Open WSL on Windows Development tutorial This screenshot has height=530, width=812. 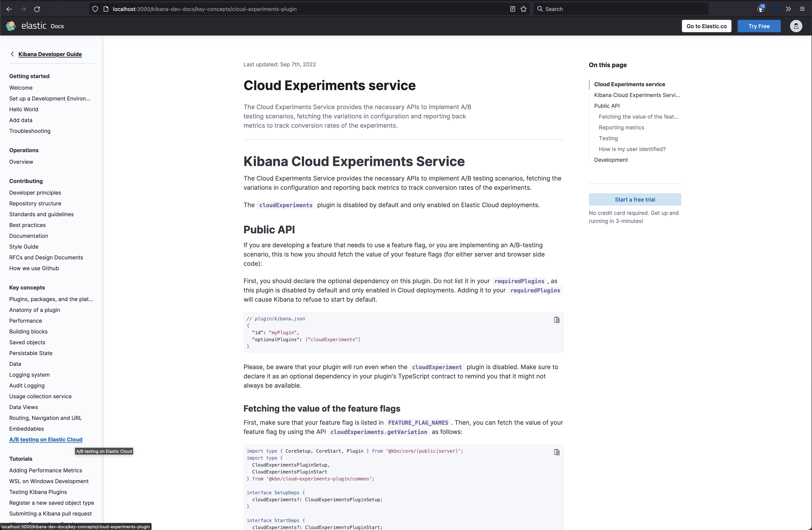(x=49, y=481)
